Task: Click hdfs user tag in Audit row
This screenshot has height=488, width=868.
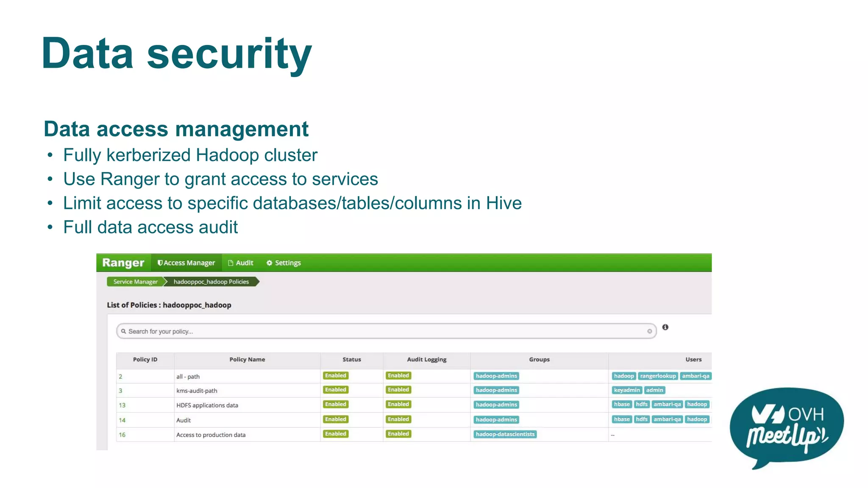Action: point(642,419)
